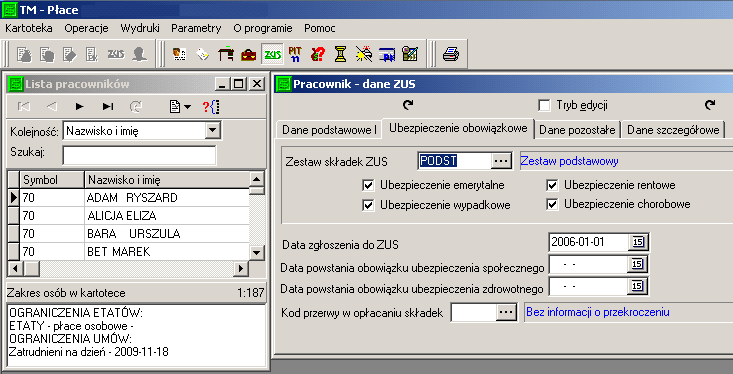The width and height of the screenshot is (733, 374).
Task: Jump to last record in Lista pracowników
Action: click(x=108, y=107)
